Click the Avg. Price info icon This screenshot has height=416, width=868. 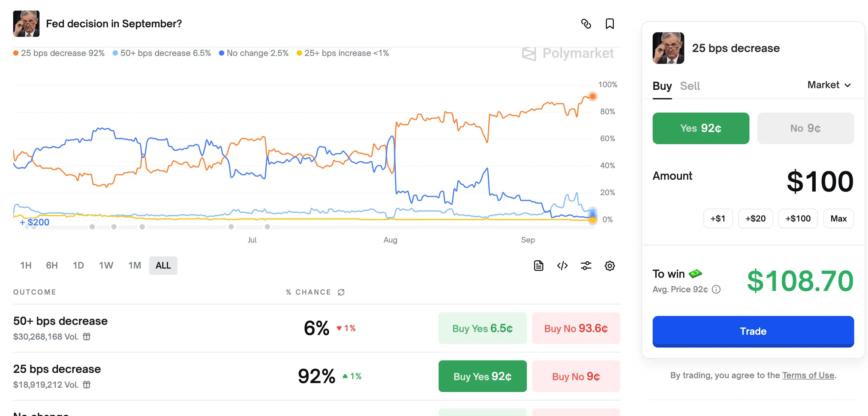pos(716,289)
